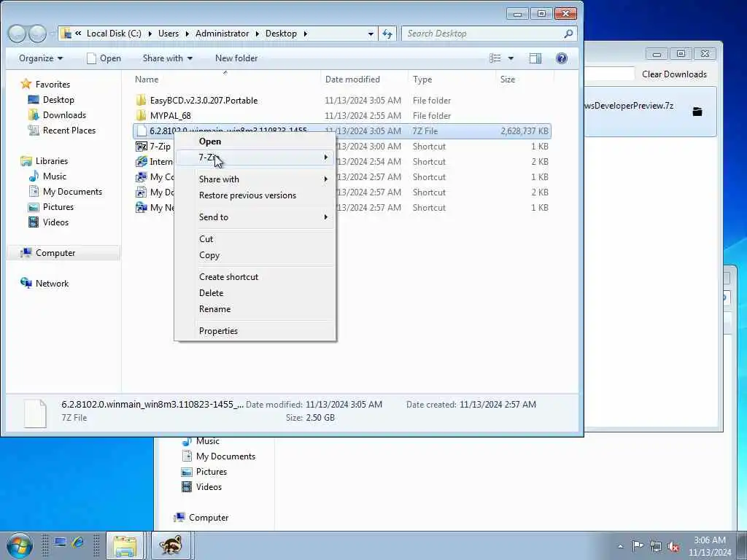Screen dimensions: 747x560
Task: Sort by the Date modified column header
Action: tap(365, 79)
